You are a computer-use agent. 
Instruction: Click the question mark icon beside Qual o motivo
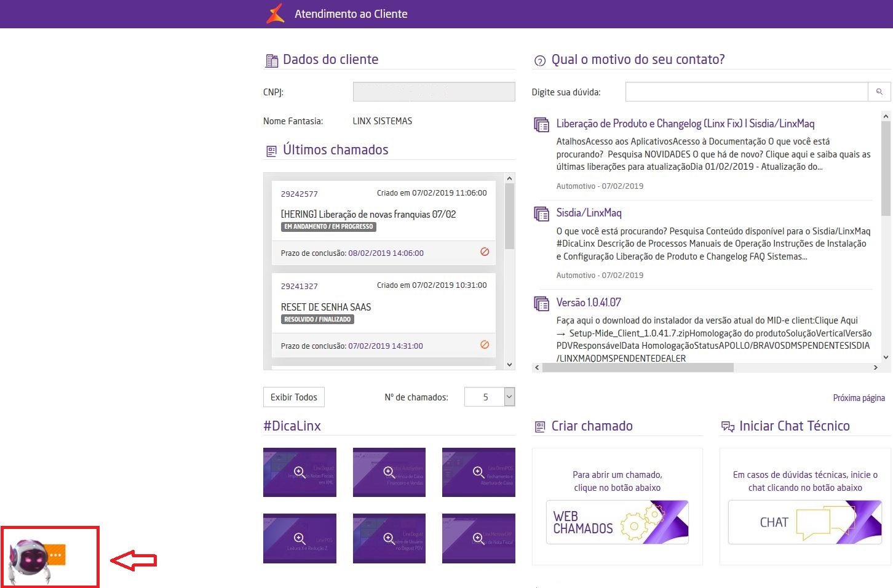tap(540, 61)
